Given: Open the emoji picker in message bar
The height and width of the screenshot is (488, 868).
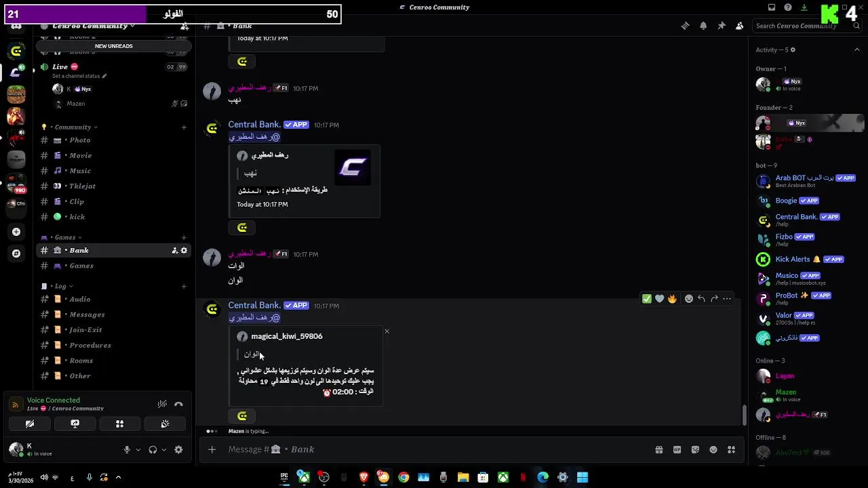Looking at the screenshot, I should tap(713, 449).
